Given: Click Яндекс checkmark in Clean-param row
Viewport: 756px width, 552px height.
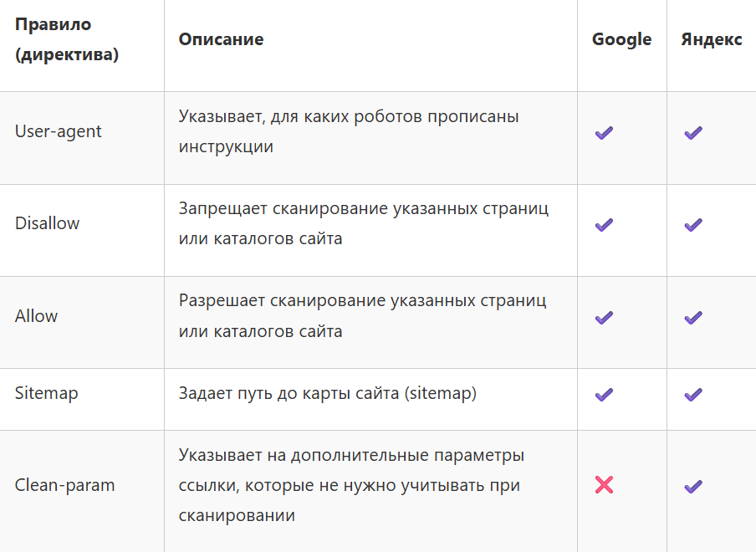Looking at the screenshot, I should pyautogui.click(x=692, y=486).
